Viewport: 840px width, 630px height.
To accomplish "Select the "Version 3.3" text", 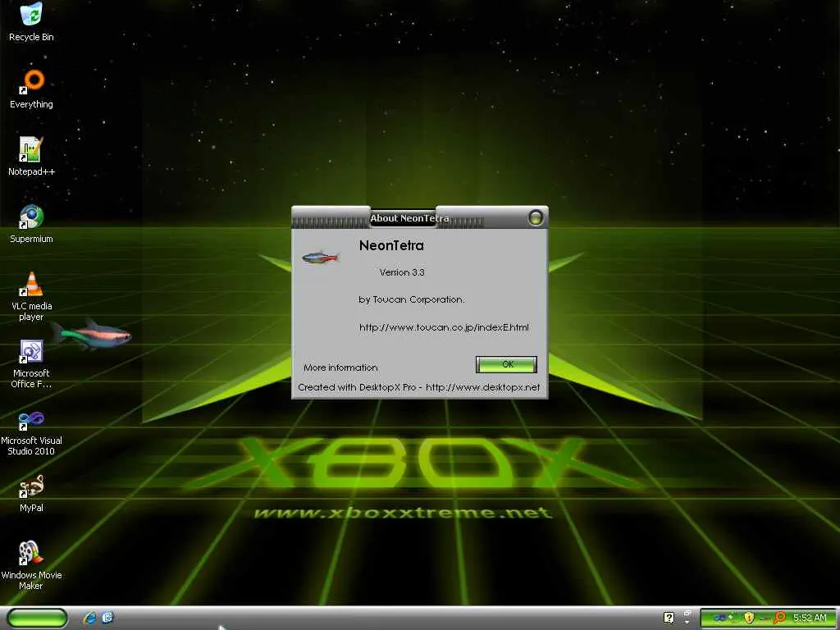I will (x=402, y=272).
